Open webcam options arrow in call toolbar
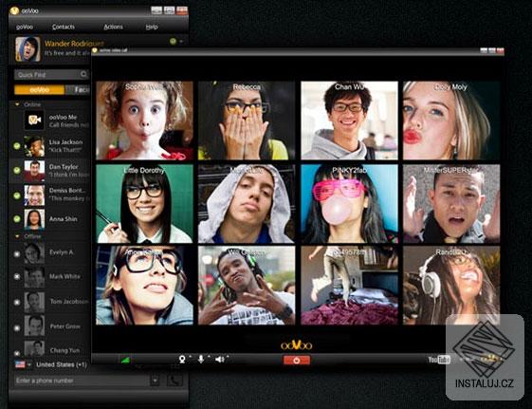532x409 pixels. point(190,357)
